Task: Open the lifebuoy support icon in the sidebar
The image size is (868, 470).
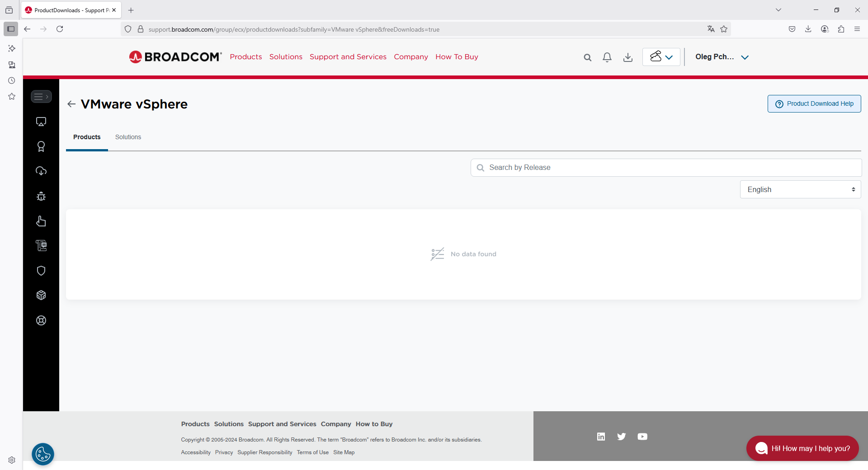Action: point(41,320)
